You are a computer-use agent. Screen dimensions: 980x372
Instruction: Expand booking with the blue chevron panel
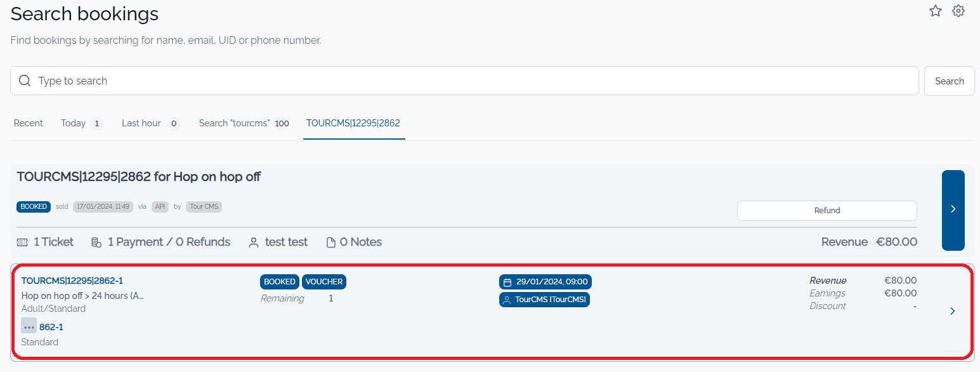(953, 209)
